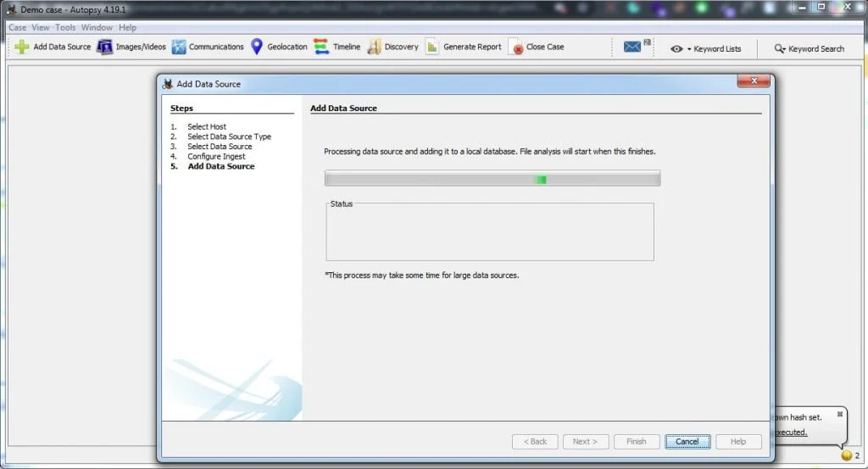Click the Generate Report toolbar label

click(472, 47)
